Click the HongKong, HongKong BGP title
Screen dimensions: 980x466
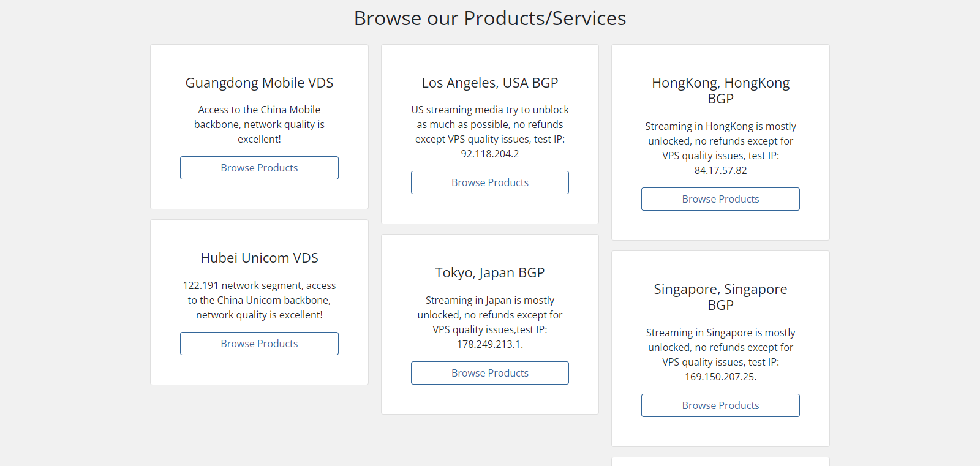720,91
